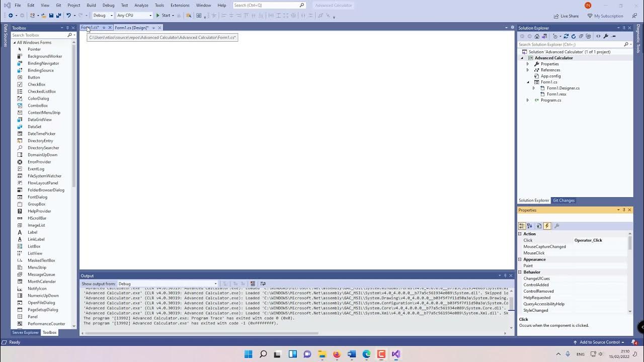The height and width of the screenshot is (362, 644).
Task: Click Add to Source Control in status bar
Action: point(599,342)
